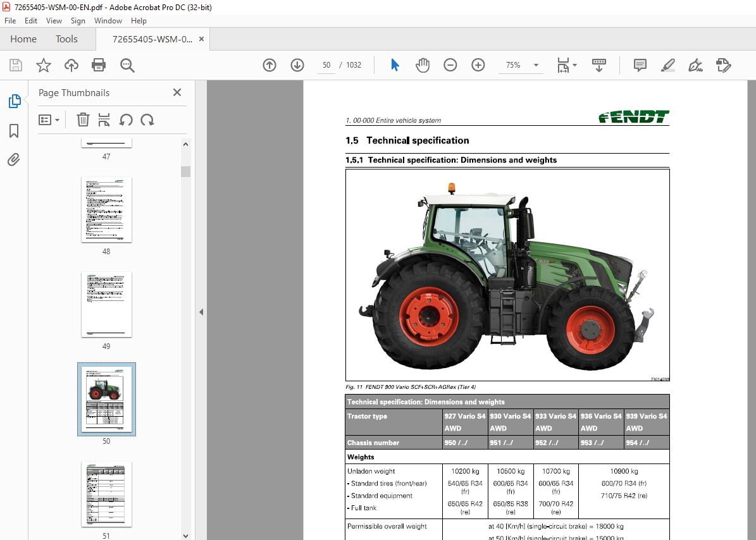Click the 'Weights' section row
The height and width of the screenshot is (540, 756).
click(x=507, y=457)
